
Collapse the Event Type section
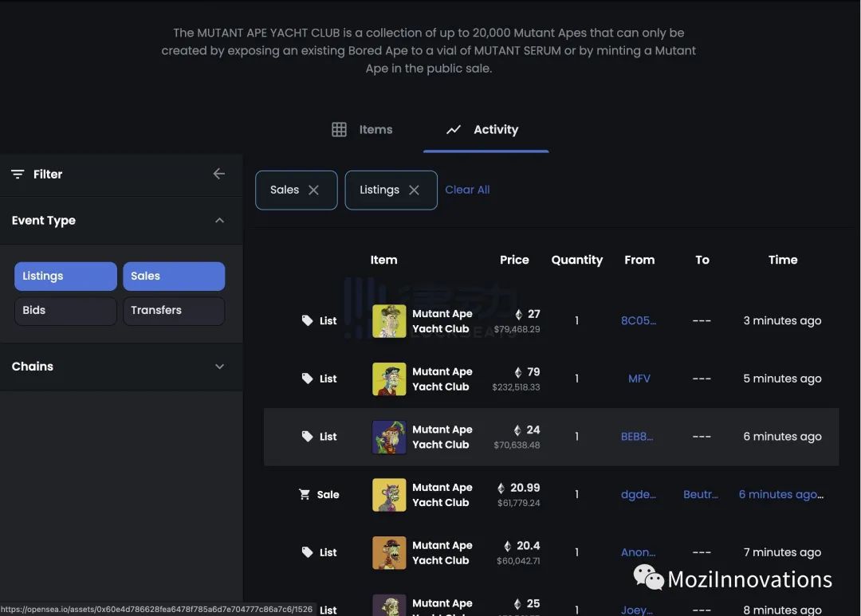pyautogui.click(x=220, y=220)
